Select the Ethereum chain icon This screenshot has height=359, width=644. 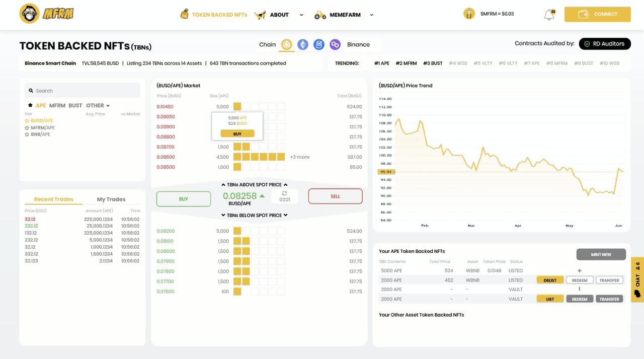point(303,45)
